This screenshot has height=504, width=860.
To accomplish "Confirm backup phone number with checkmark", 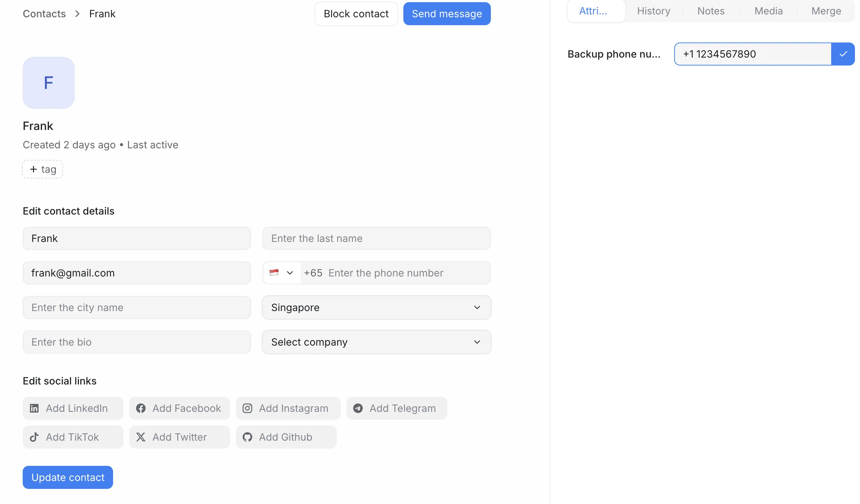I will pyautogui.click(x=843, y=54).
